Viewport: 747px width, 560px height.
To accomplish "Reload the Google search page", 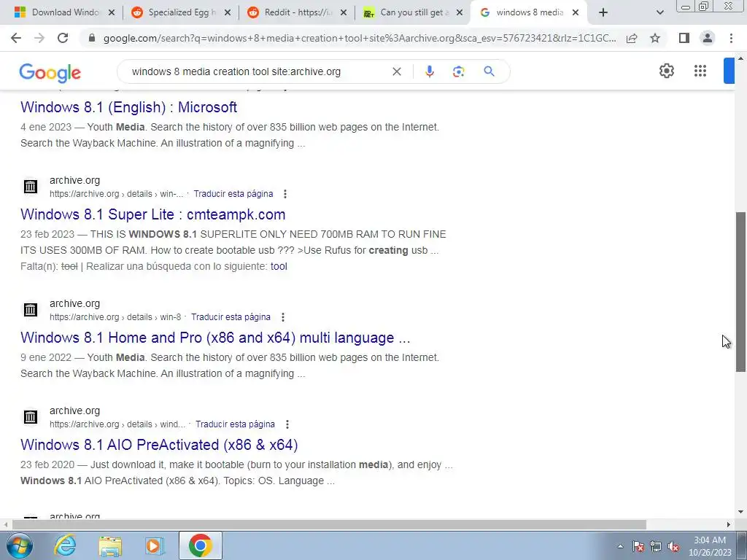I will click(x=63, y=38).
